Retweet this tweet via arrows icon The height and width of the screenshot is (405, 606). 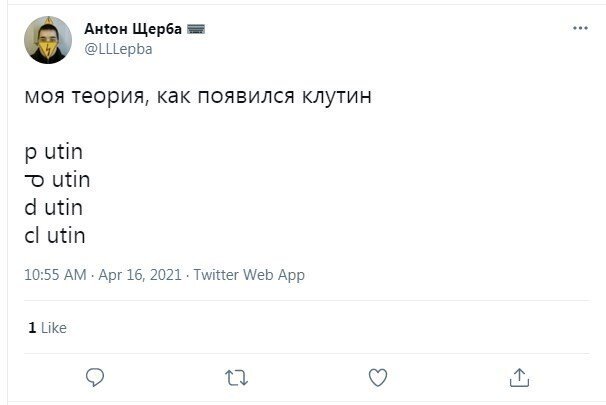point(237,377)
